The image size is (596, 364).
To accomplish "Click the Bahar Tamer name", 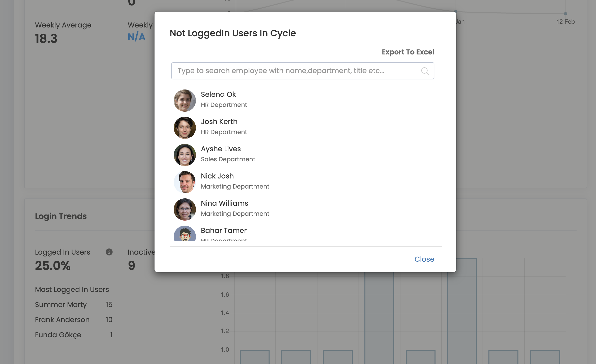I will tap(224, 230).
